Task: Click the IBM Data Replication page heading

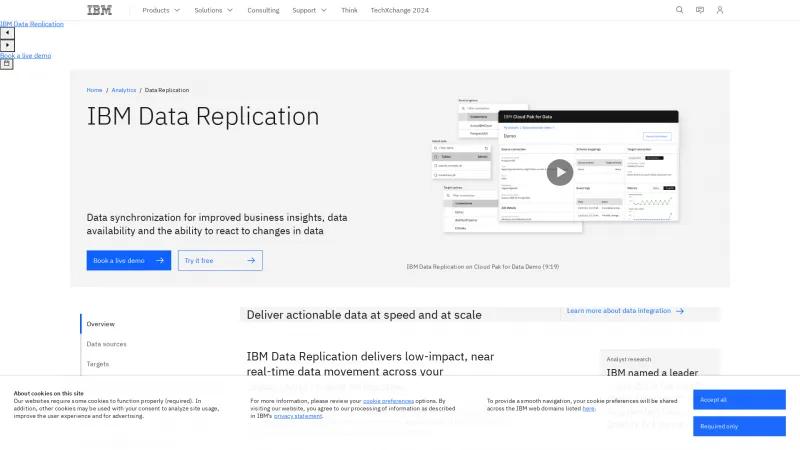Action: coord(203,116)
